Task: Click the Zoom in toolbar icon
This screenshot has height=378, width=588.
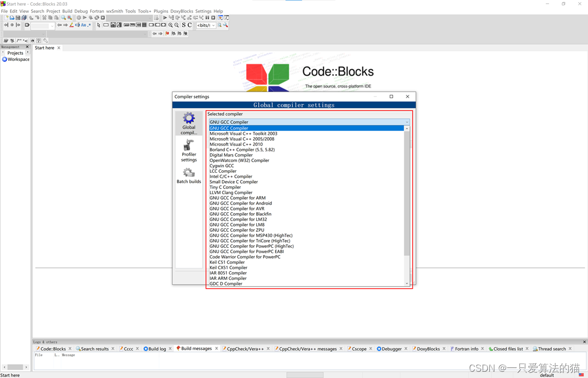Action: (x=171, y=25)
